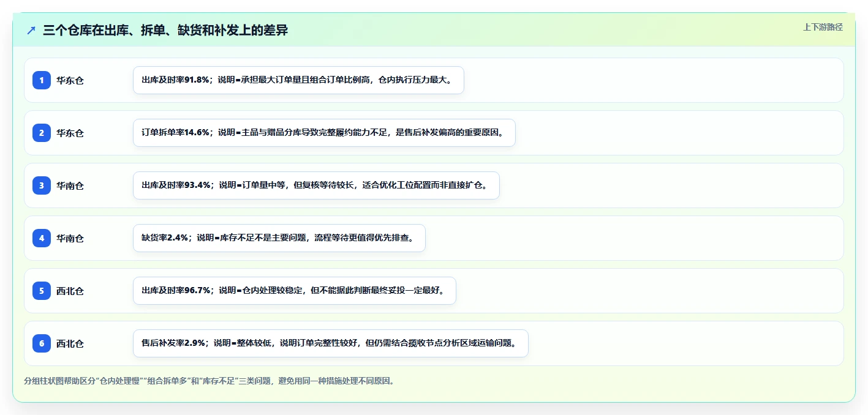
Task: Click 华东仓 label in row 2
Action: click(x=70, y=133)
